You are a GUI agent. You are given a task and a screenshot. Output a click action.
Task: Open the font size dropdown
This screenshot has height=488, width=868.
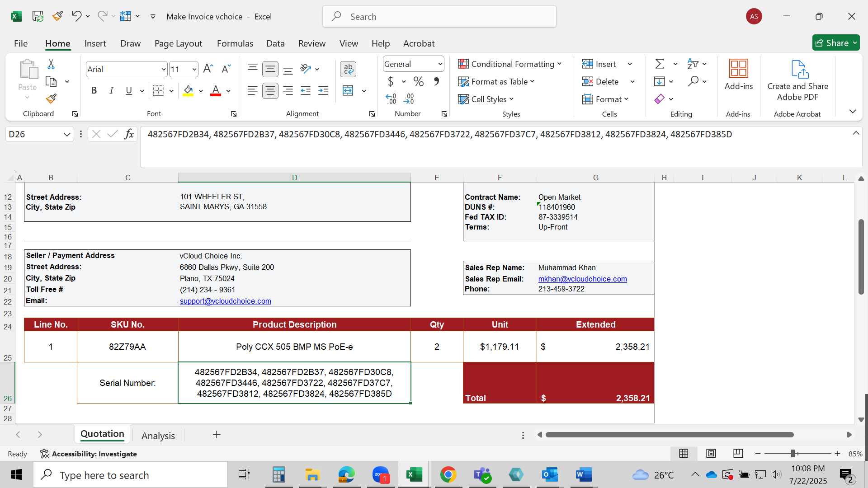point(194,69)
